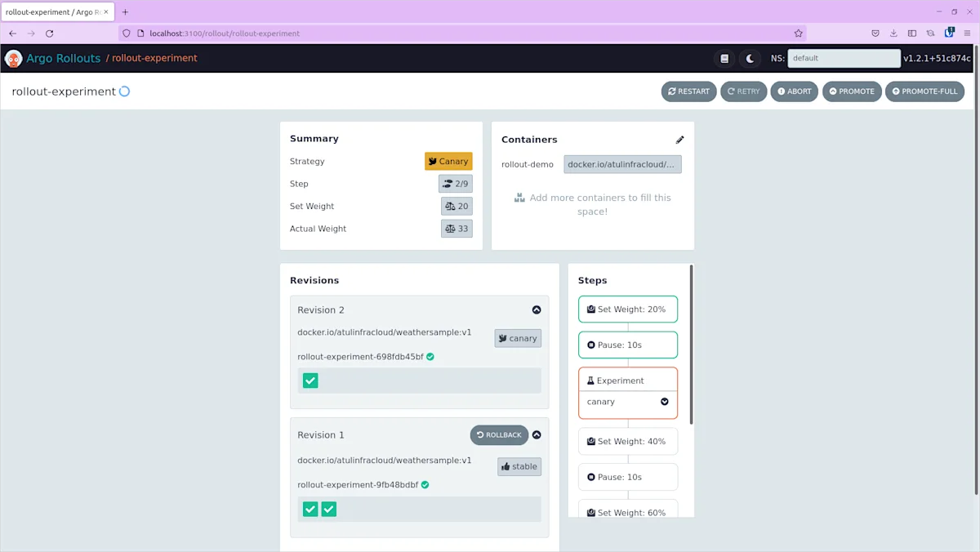Click the Pocket save icon in toolbar
The image size is (980, 552).
click(875, 33)
